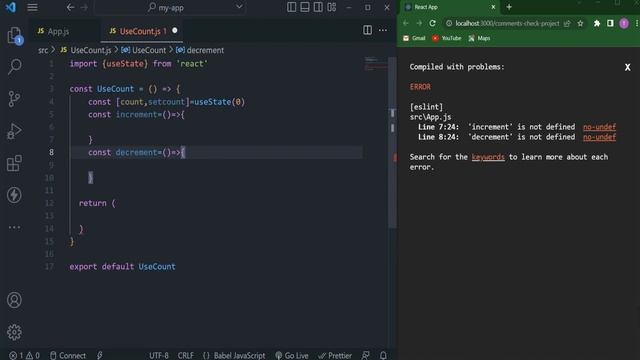
Task: Open no-undef link for decrement error
Action: click(x=599, y=137)
